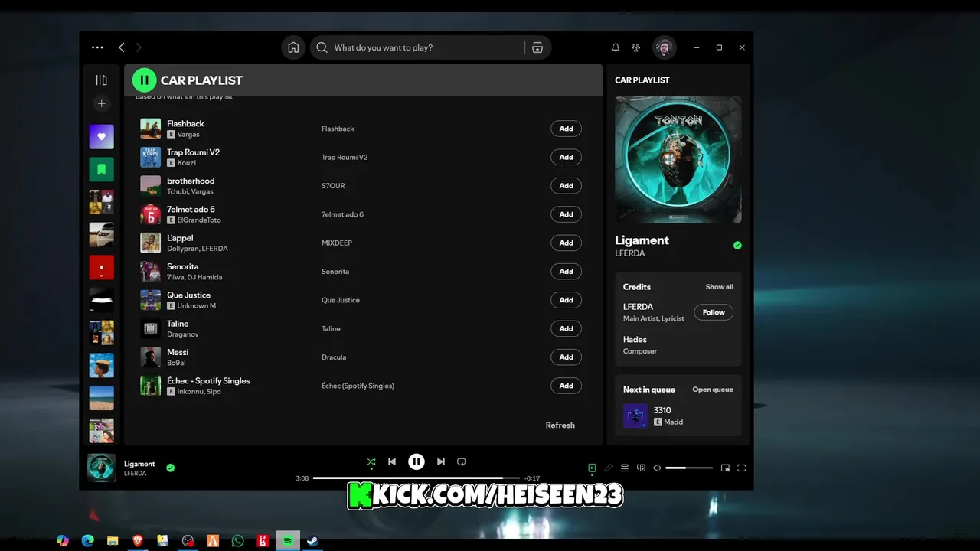The height and width of the screenshot is (551, 980).
Task: Open the miniplayer icon
Action: pyautogui.click(x=725, y=468)
